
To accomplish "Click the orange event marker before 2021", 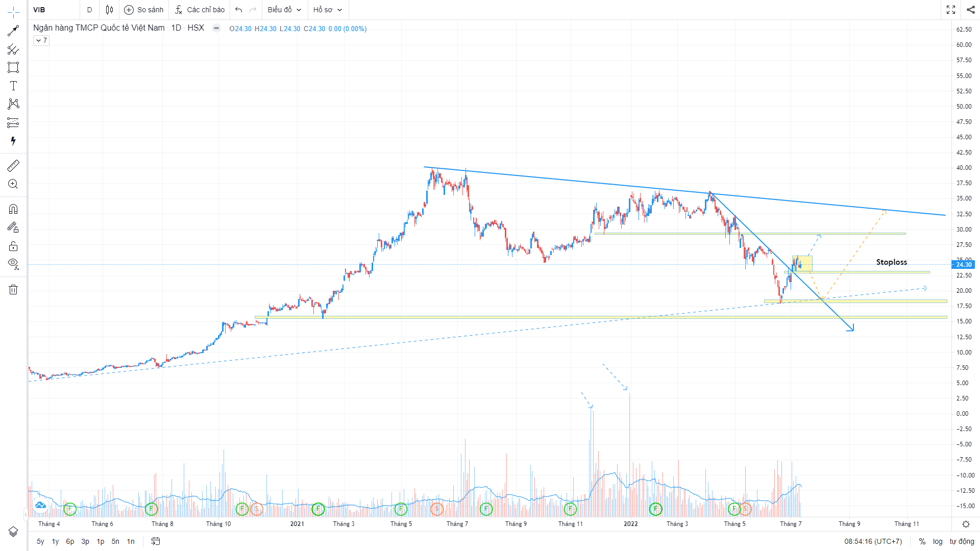I will click(257, 509).
